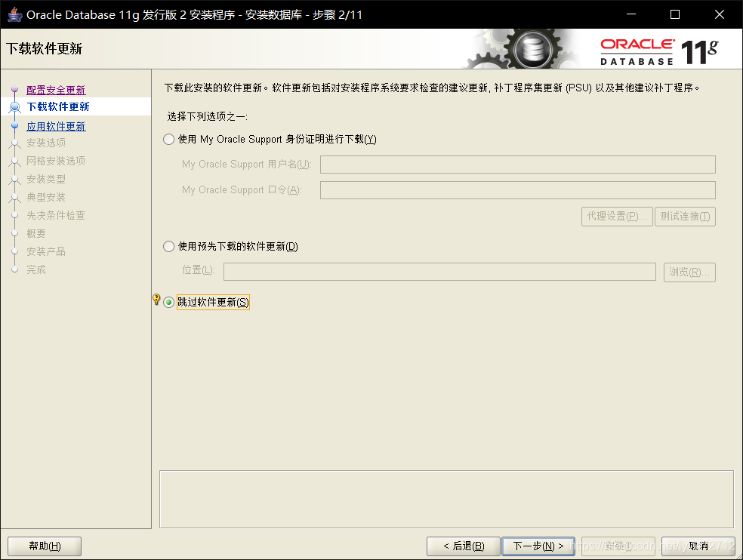
Task: Click the 安装类型 step in the sidebar
Action: click(x=46, y=179)
